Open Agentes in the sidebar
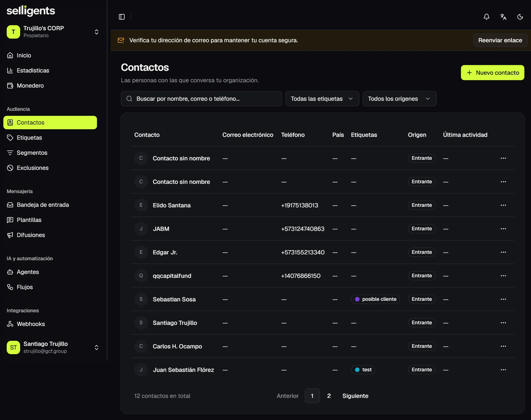The width and height of the screenshot is (531, 420). click(x=50, y=272)
